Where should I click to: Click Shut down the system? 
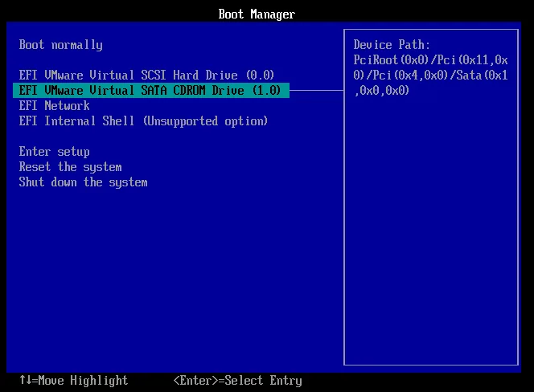coord(83,182)
